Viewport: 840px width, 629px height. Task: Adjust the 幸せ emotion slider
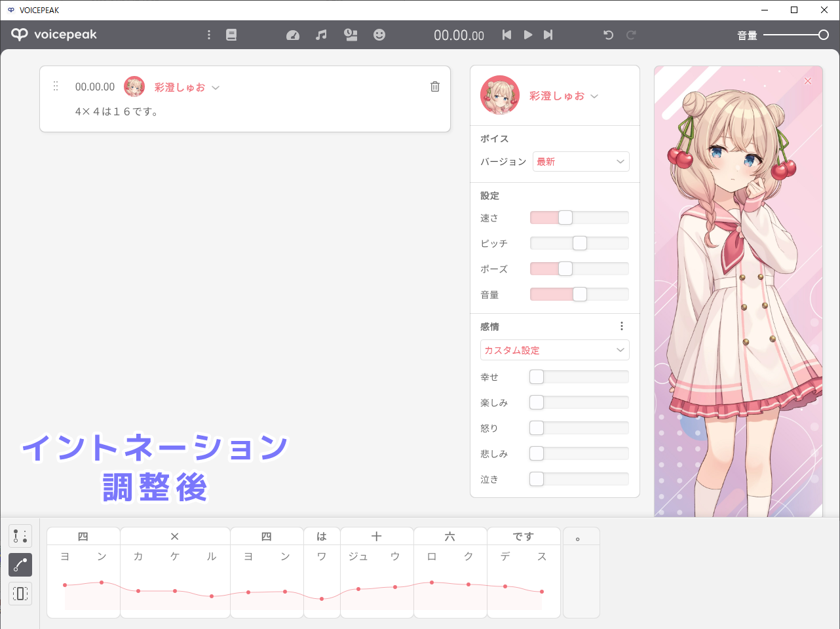coord(579,377)
